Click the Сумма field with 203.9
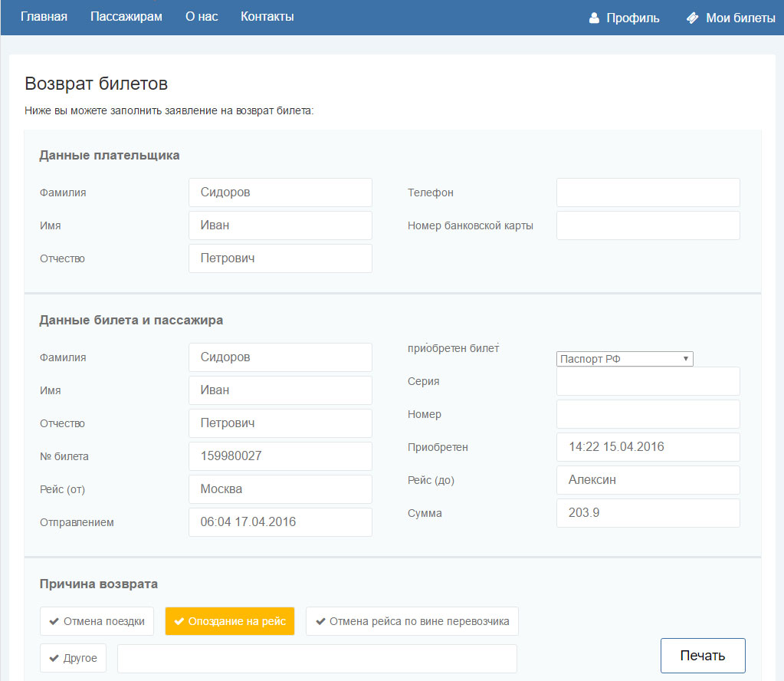 [648, 513]
